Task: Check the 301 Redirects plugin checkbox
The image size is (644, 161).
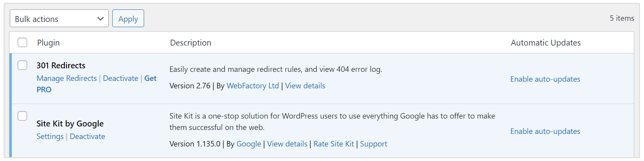Action: (22, 65)
